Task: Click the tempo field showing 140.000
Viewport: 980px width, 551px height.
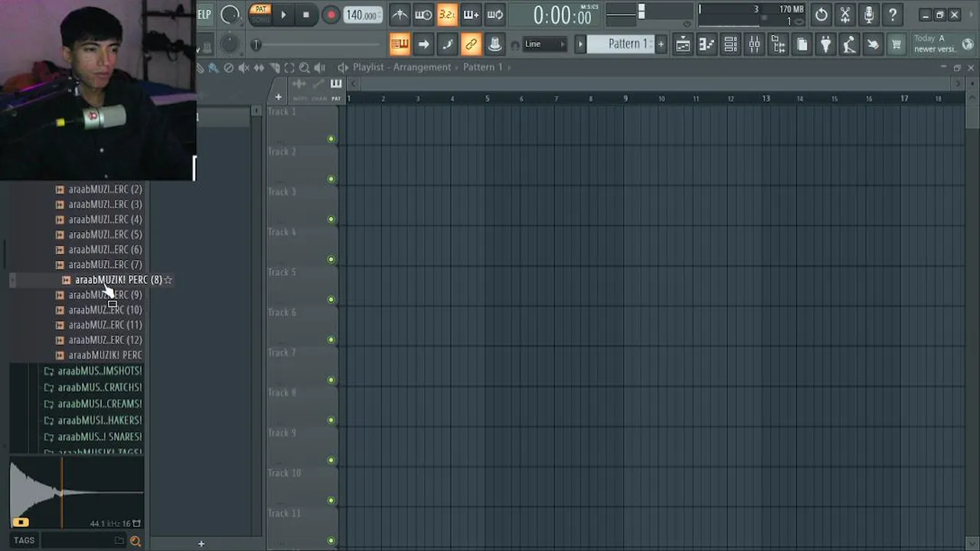Action: coord(361,15)
